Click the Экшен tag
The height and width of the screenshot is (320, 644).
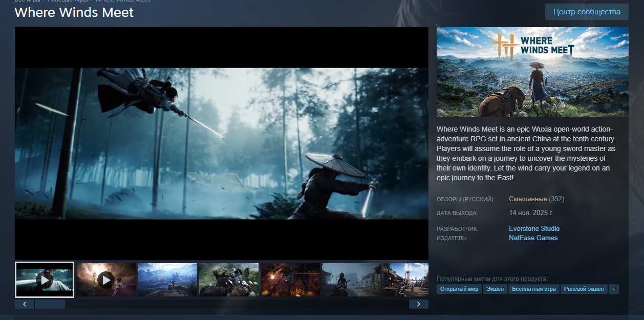coord(495,289)
